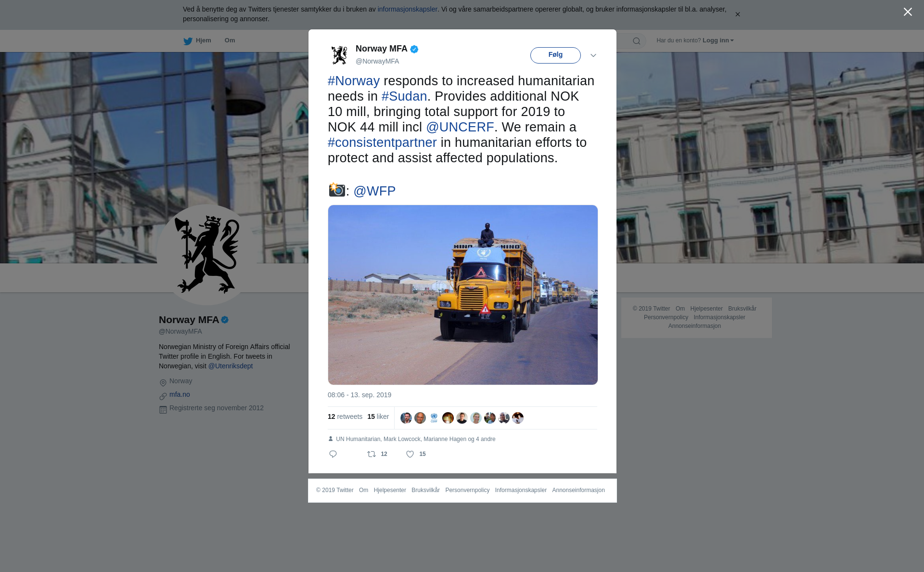
Task: Open the @Utenriksdept mention in bio
Action: (231, 366)
